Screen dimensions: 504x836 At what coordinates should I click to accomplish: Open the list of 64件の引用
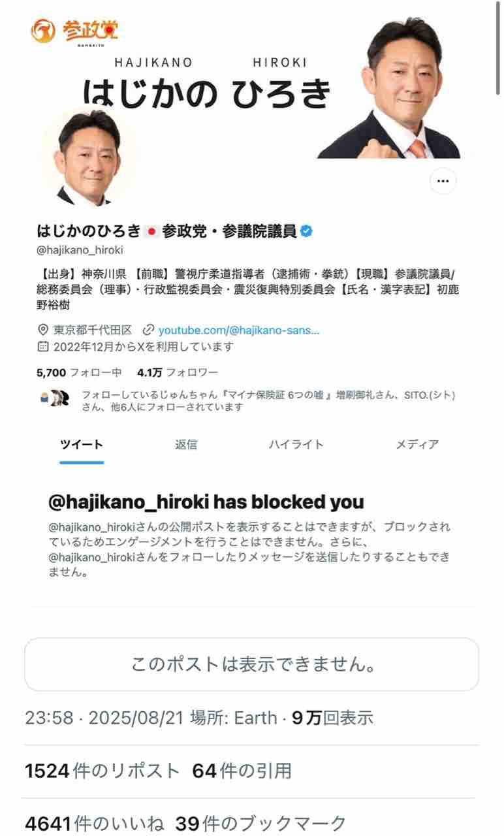coord(242,771)
